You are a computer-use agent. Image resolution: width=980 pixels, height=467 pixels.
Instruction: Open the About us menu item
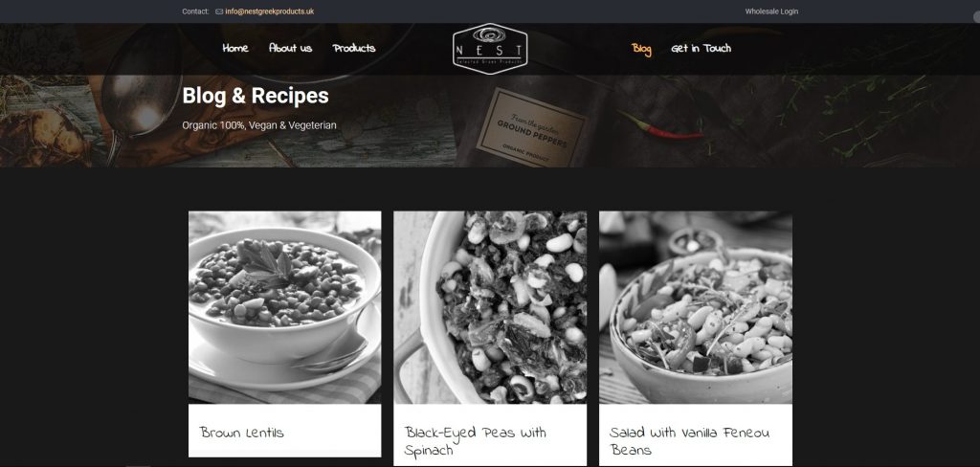[x=290, y=48]
